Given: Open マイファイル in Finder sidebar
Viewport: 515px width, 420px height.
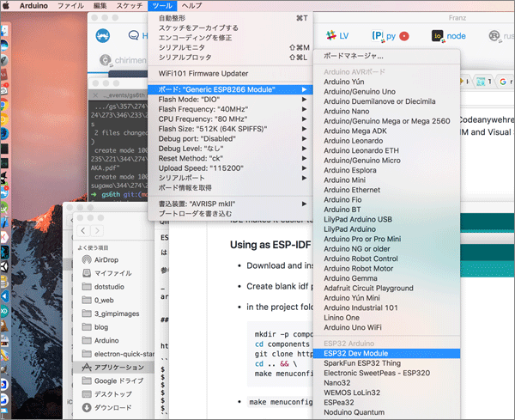Looking at the screenshot, I should click(x=113, y=273).
